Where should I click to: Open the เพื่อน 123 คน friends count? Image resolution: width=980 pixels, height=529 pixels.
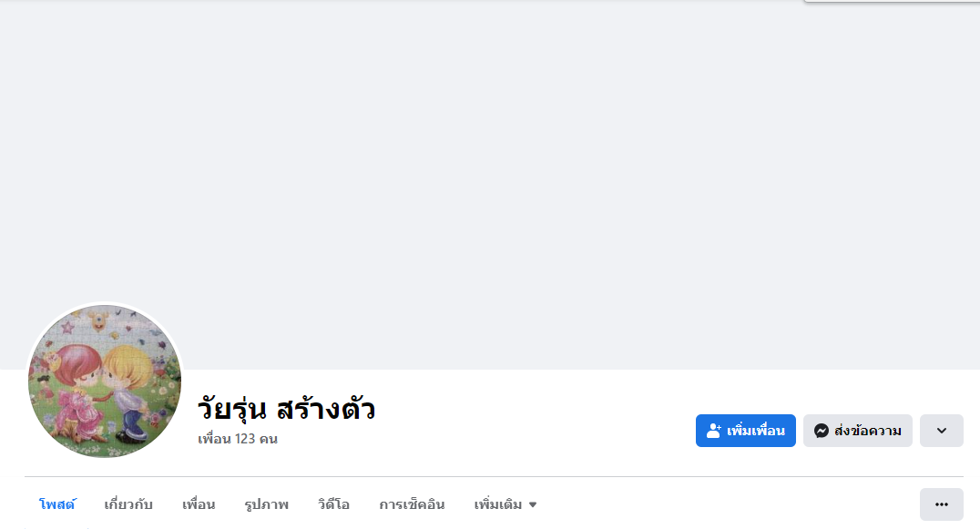click(x=238, y=439)
